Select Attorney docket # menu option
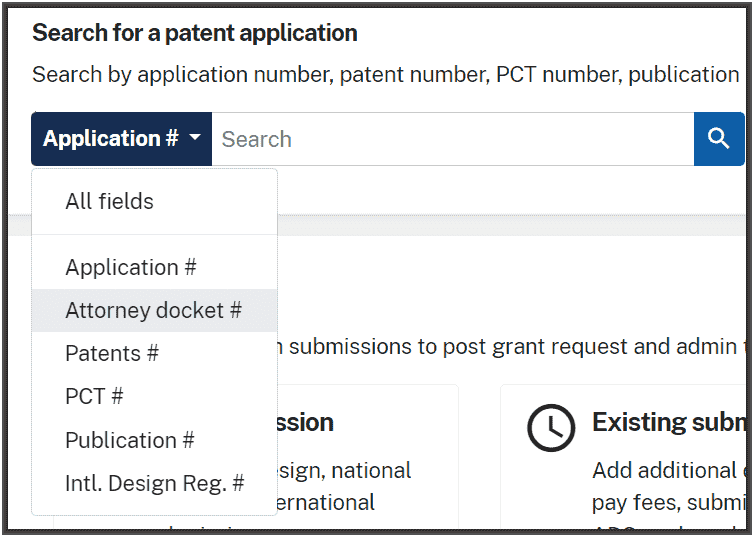The height and width of the screenshot is (537, 754). pos(154,310)
